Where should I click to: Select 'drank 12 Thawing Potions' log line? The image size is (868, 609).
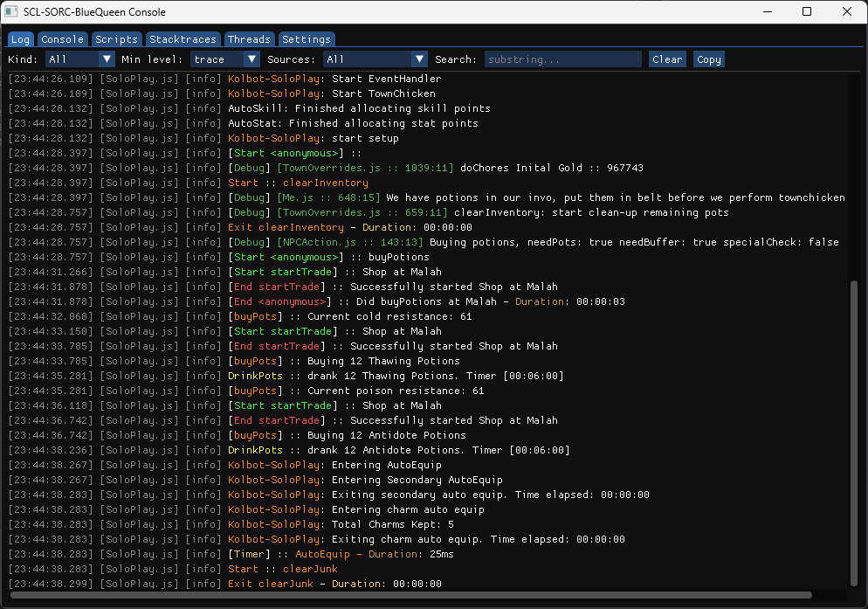click(x=286, y=377)
